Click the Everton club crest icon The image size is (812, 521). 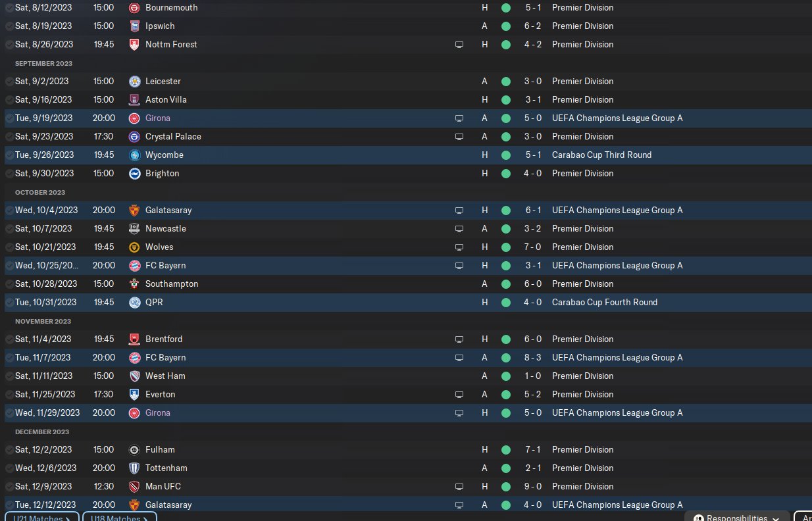click(x=135, y=395)
